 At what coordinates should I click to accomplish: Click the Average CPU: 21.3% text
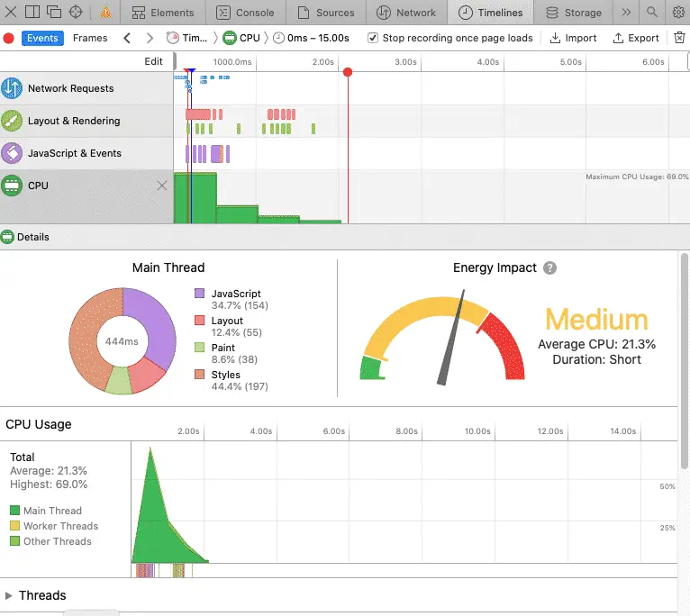pyautogui.click(x=596, y=344)
